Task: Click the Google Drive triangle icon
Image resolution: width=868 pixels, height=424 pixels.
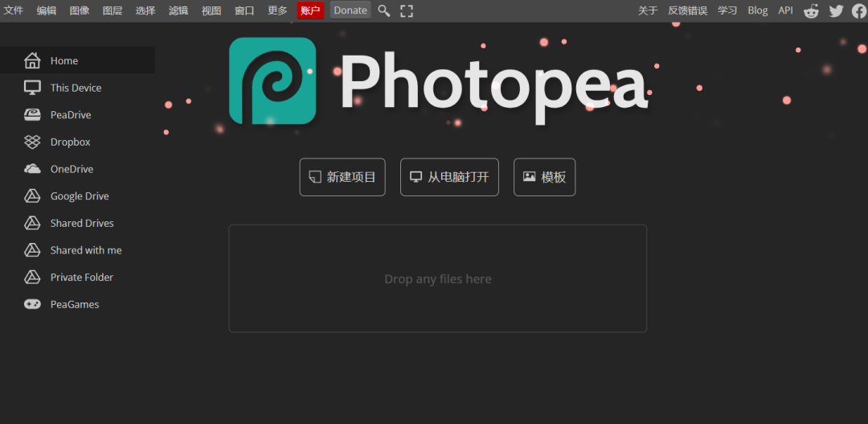Action: (x=33, y=196)
